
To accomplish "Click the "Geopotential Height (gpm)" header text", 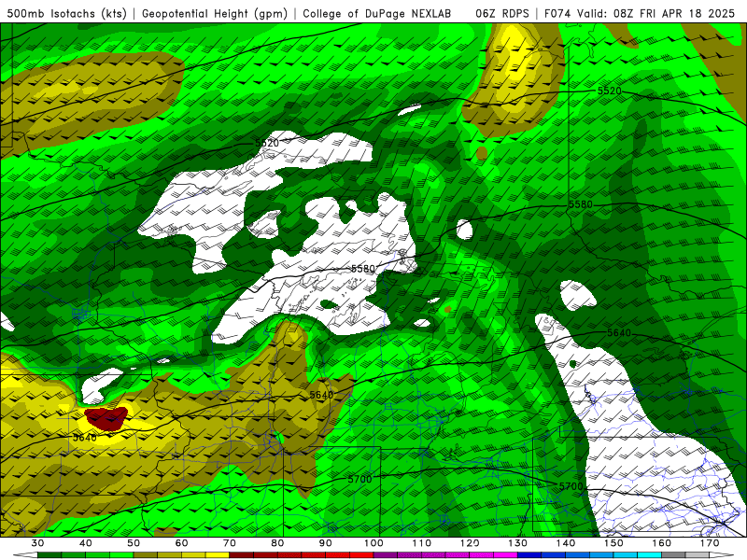I will click(x=215, y=13).
